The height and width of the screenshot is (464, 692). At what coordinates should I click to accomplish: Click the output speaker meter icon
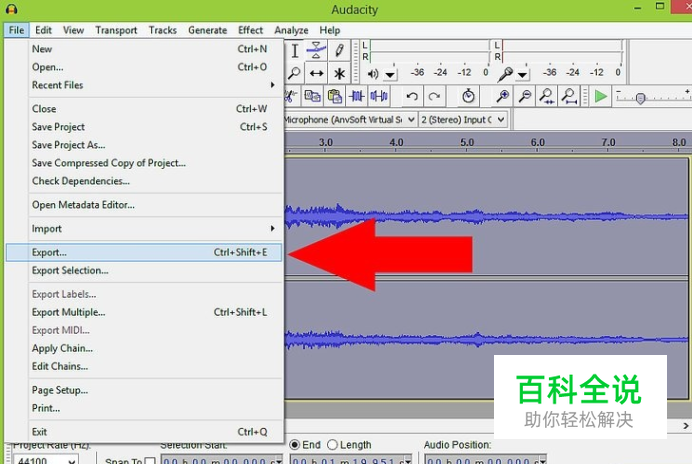coord(373,74)
